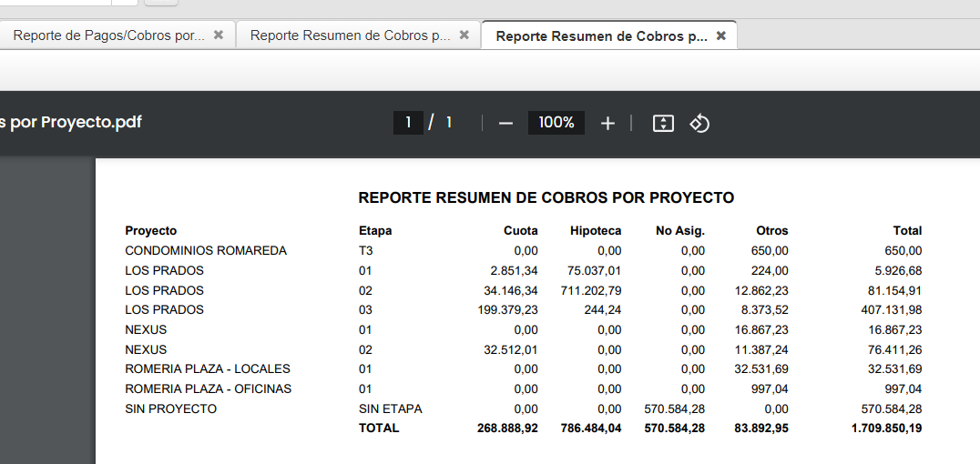Click the fit to page icon
Image resolution: width=980 pixels, height=464 pixels.
pyautogui.click(x=663, y=123)
